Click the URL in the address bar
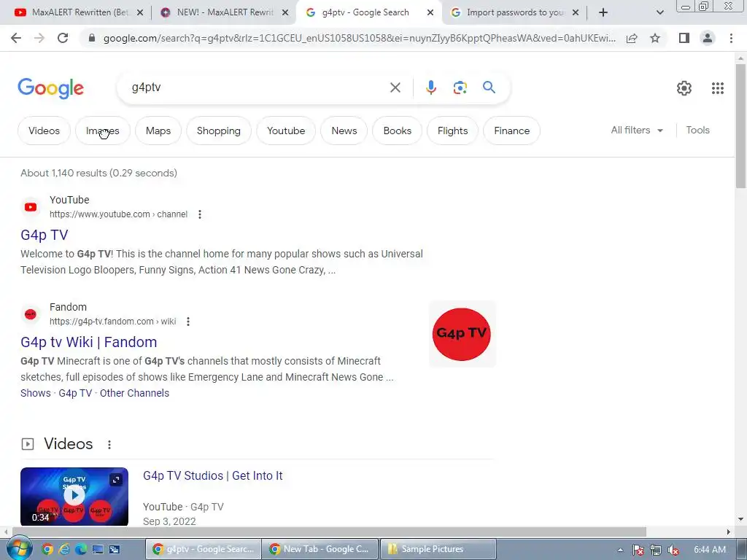The height and width of the screenshot is (560, 747). (359, 38)
